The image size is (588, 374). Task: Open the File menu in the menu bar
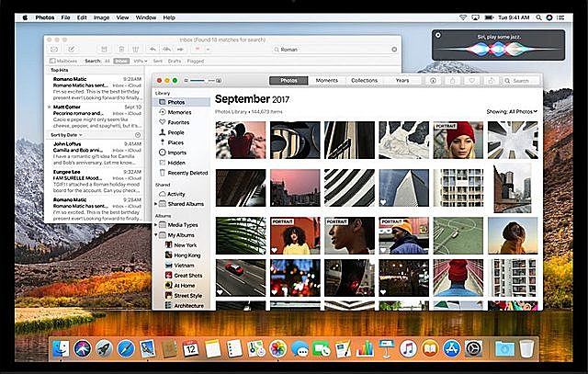pos(65,17)
